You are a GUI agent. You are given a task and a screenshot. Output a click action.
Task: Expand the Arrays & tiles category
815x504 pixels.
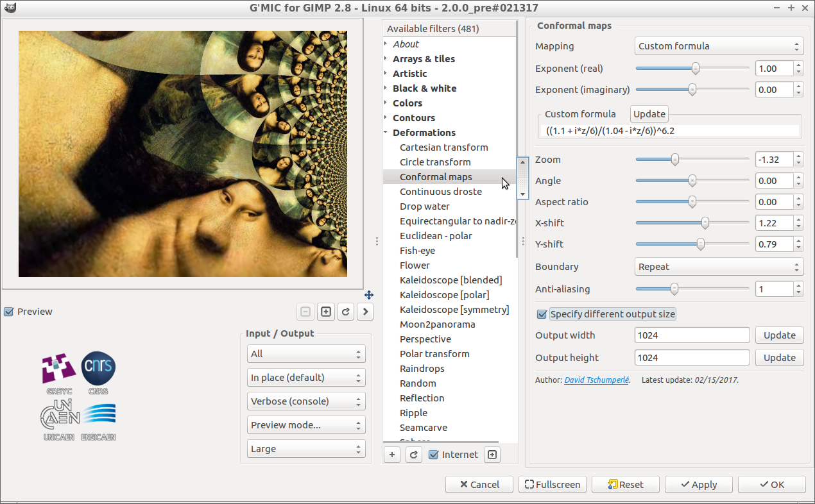click(386, 59)
